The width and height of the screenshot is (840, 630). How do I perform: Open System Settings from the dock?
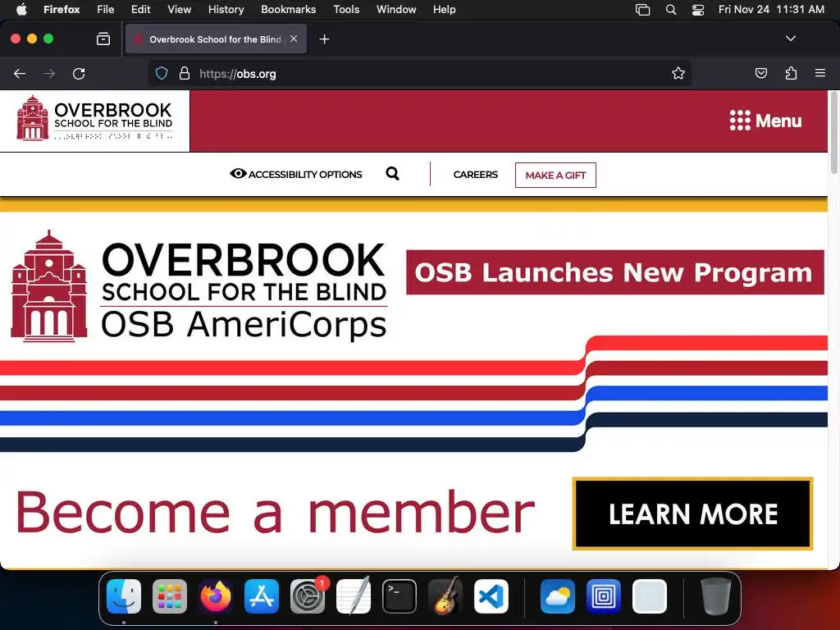[308, 596]
